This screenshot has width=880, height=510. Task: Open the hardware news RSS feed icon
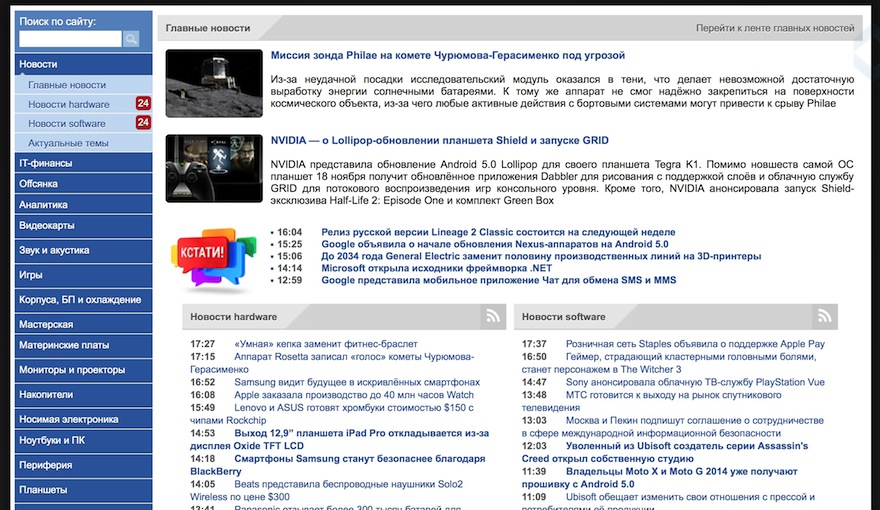(x=491, y=317)
